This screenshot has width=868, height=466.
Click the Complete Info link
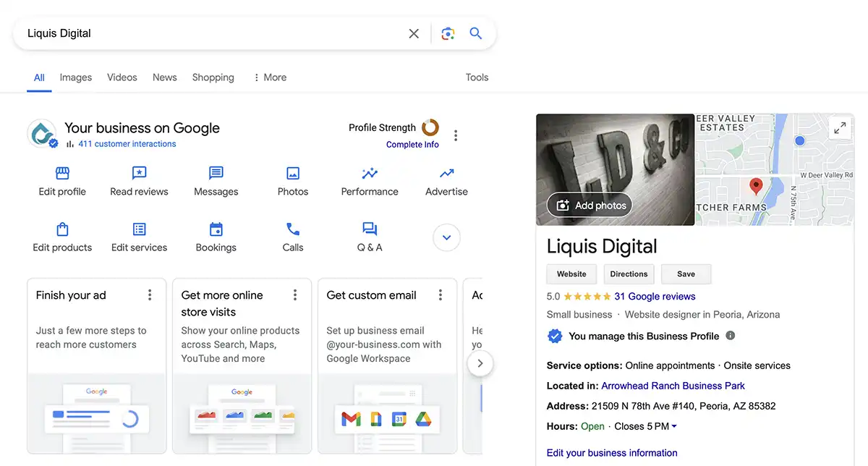[x=412, y=145]
